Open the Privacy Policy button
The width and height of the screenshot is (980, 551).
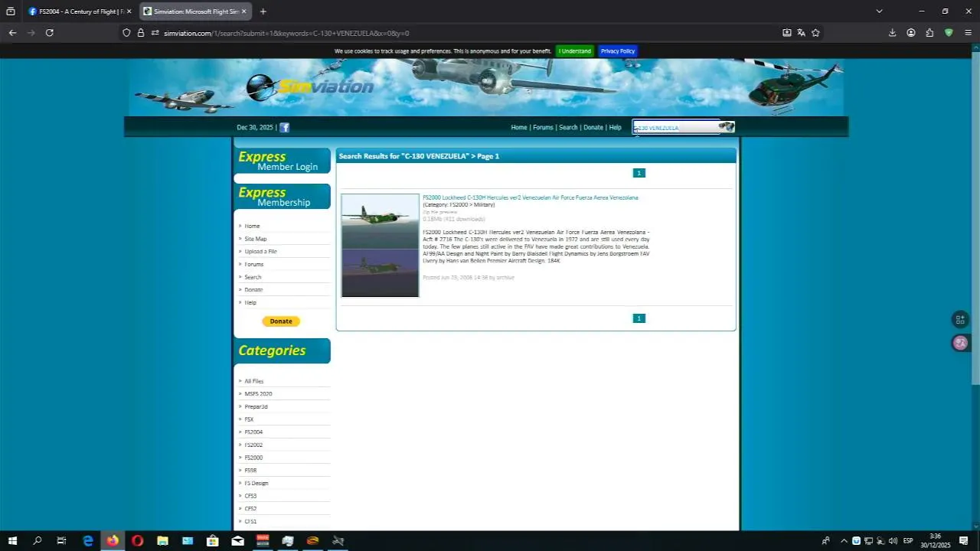click(x=618, y=51)
